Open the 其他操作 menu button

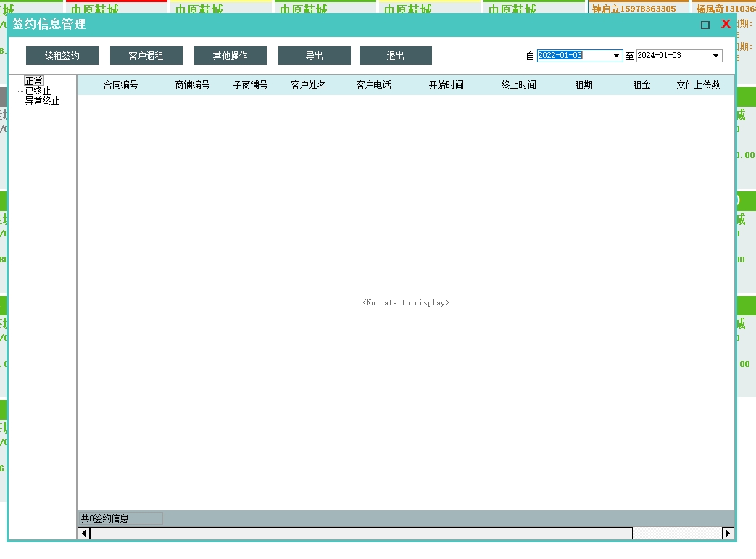230,56
